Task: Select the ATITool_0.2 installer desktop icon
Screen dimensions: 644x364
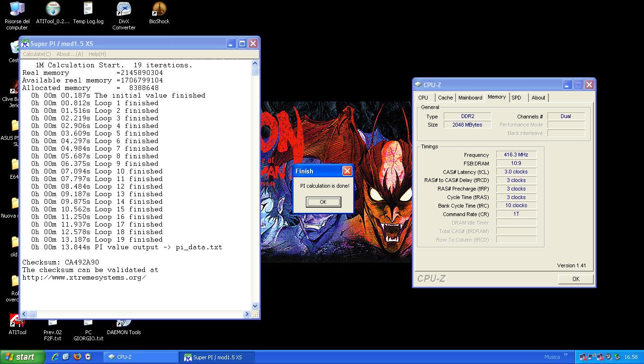Action: click(53, 13)
